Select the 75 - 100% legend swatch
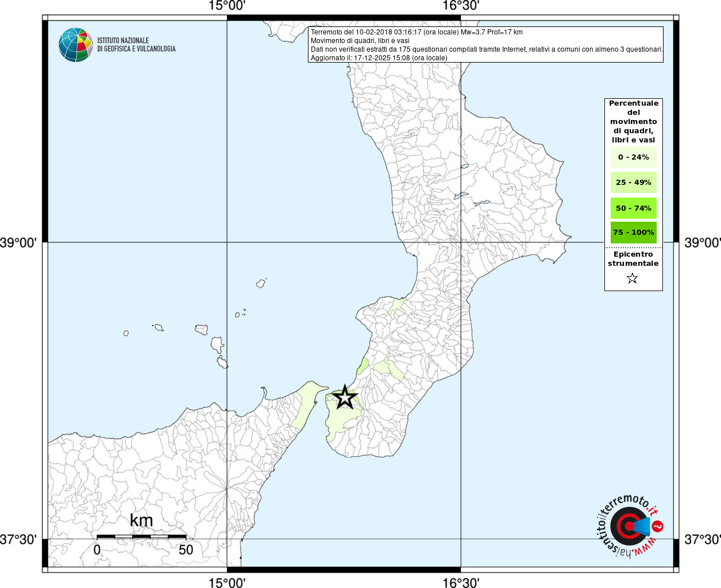 pos(633,232)
